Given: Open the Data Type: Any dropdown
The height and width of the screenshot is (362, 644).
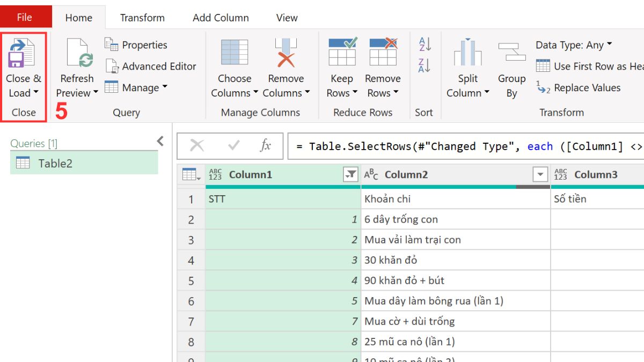Looking at the screenshot, I should [574, 45].
